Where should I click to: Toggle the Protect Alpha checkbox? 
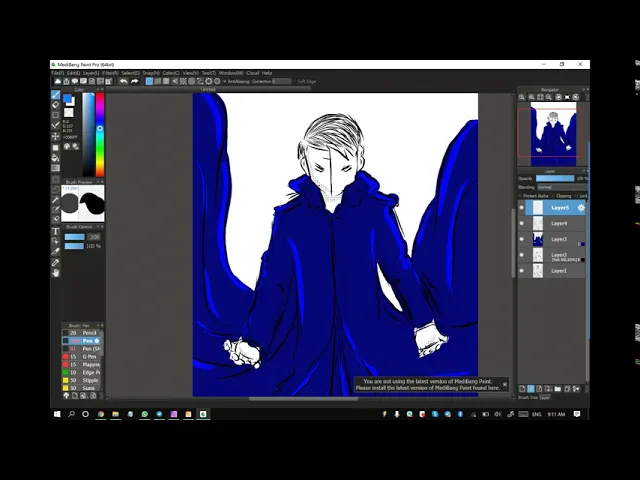[x=520, y=196]
